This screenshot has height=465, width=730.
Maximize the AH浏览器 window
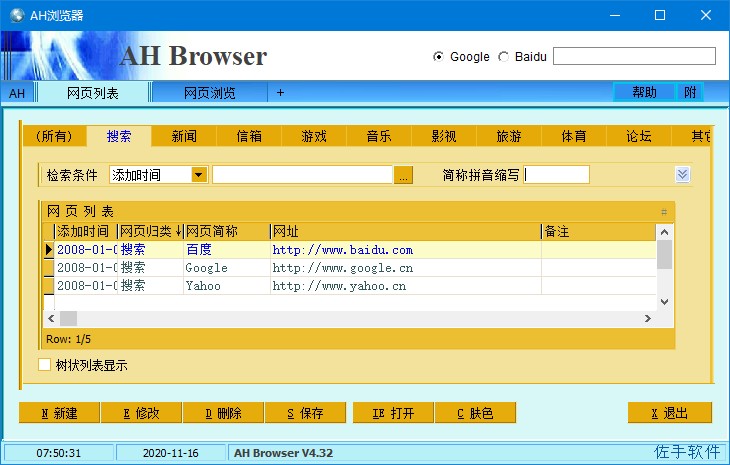point(660,15)
